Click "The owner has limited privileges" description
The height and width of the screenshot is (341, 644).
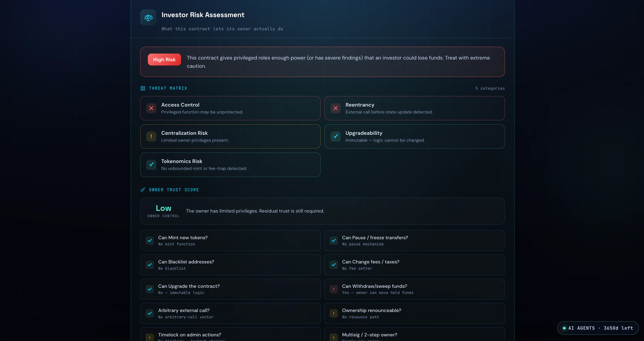[255, 211]
